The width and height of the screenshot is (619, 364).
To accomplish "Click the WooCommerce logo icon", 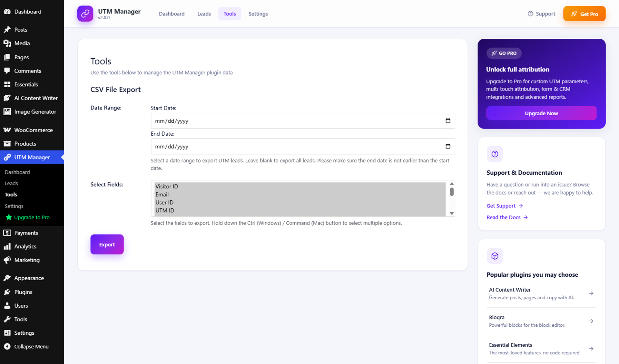I will (x=7, y=130).
